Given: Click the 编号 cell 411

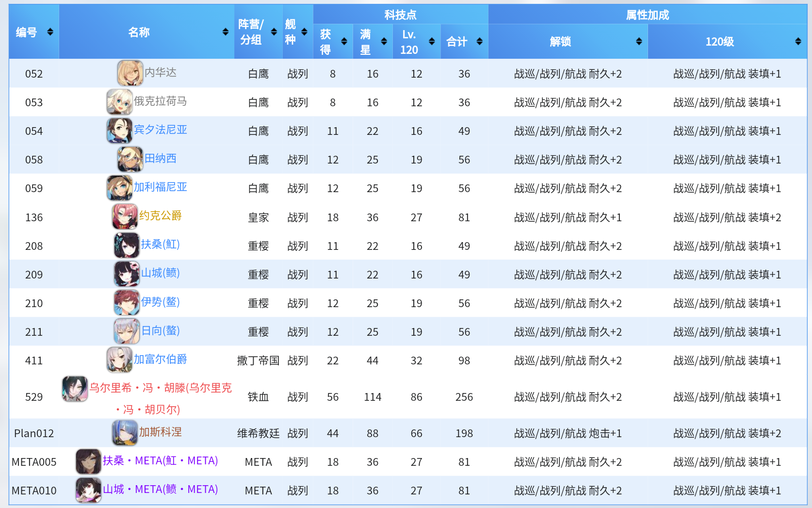Looking at the screenshot, I should click(x=34, y=361).
